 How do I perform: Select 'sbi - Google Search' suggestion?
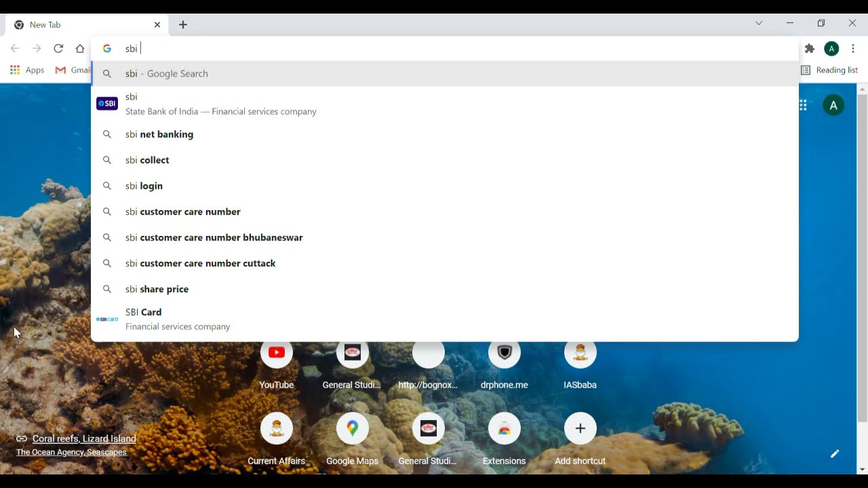point(445,74)
